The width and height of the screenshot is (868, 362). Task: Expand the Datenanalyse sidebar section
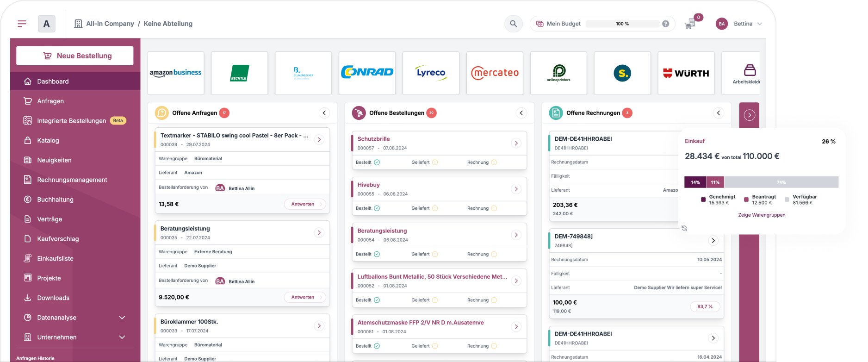click(122, 318)
